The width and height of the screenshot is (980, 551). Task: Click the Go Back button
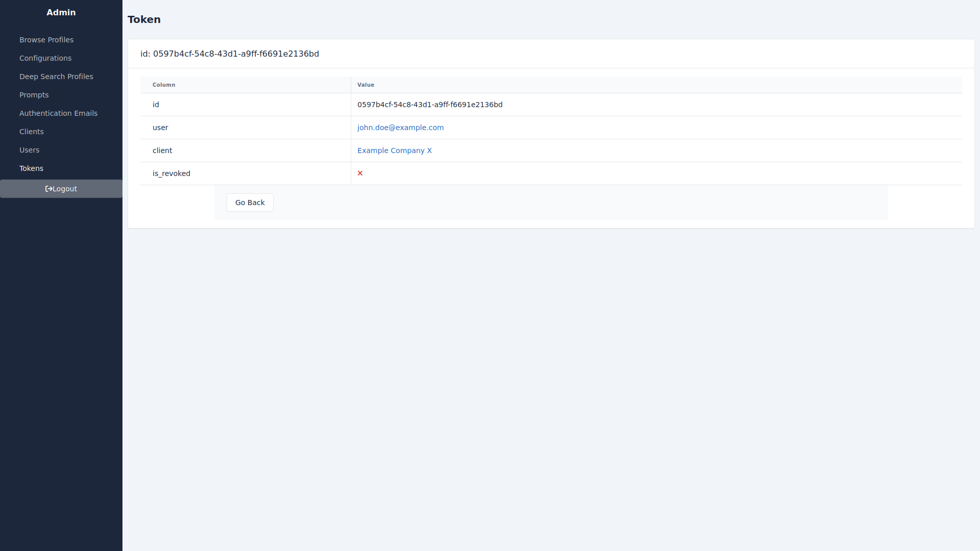click(x=250, y=203)
